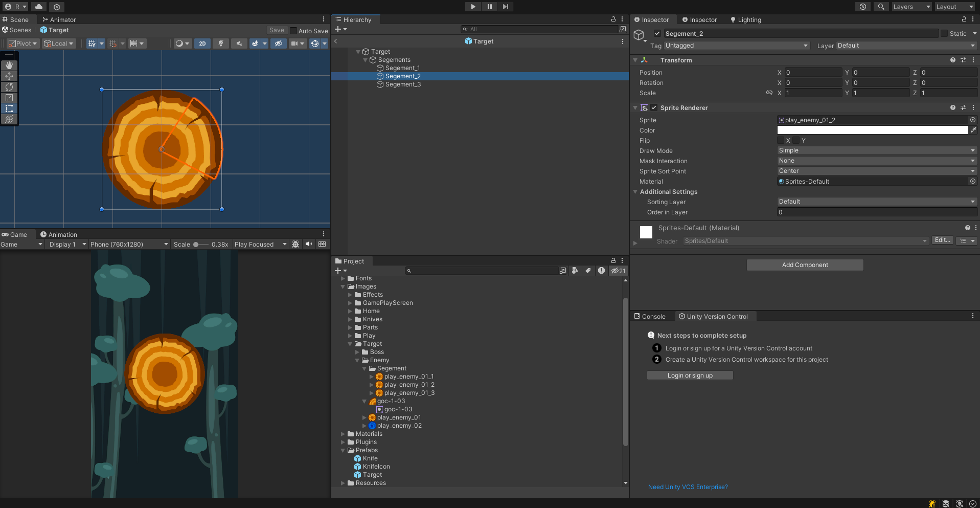The width and height of the screenshot is (980, 508).
Task: Activate the Rect tool in Scene view
Action: [x=9, y=108]
